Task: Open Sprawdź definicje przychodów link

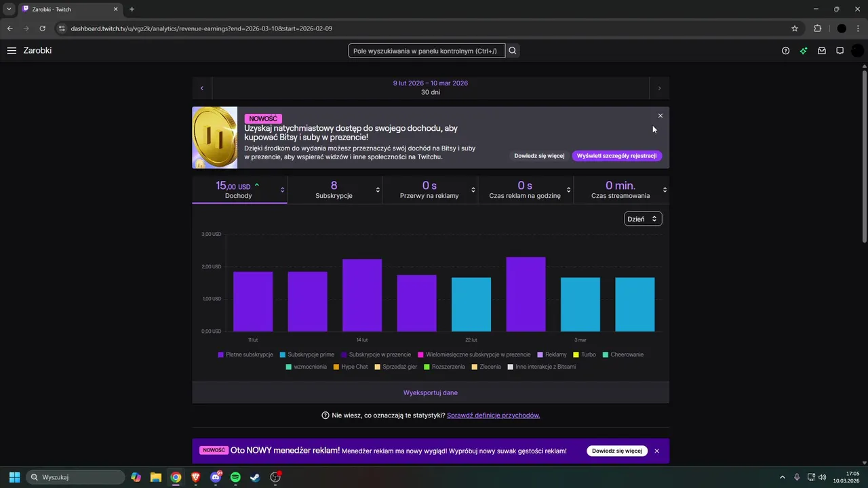Action: 494,415
